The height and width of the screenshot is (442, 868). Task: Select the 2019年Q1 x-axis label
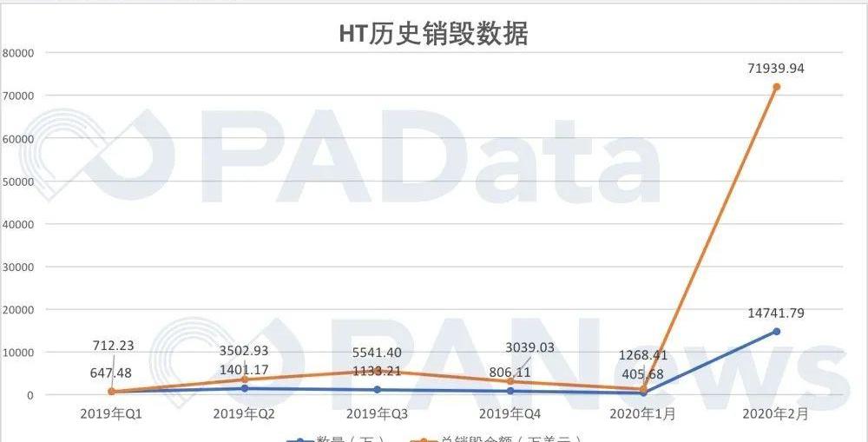click(x=111, y=415)
